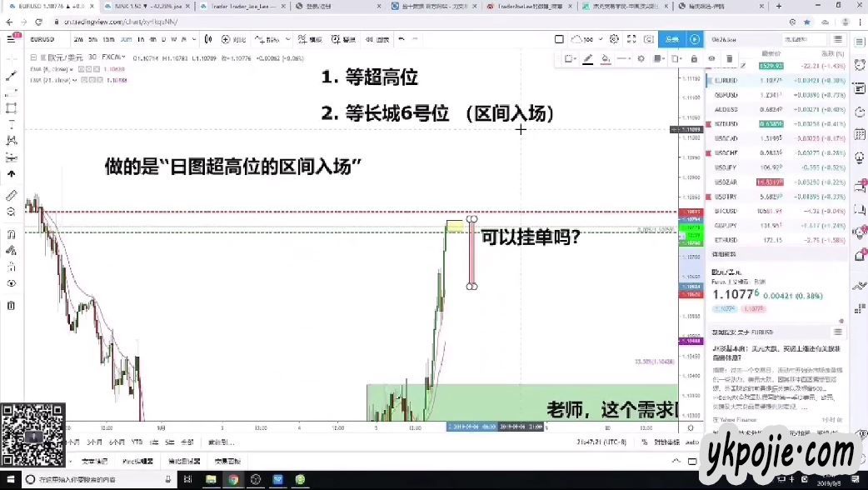Open the candlestick chart style icon
This screenshot has width=868, height=490.
click(x=207, y=39)
